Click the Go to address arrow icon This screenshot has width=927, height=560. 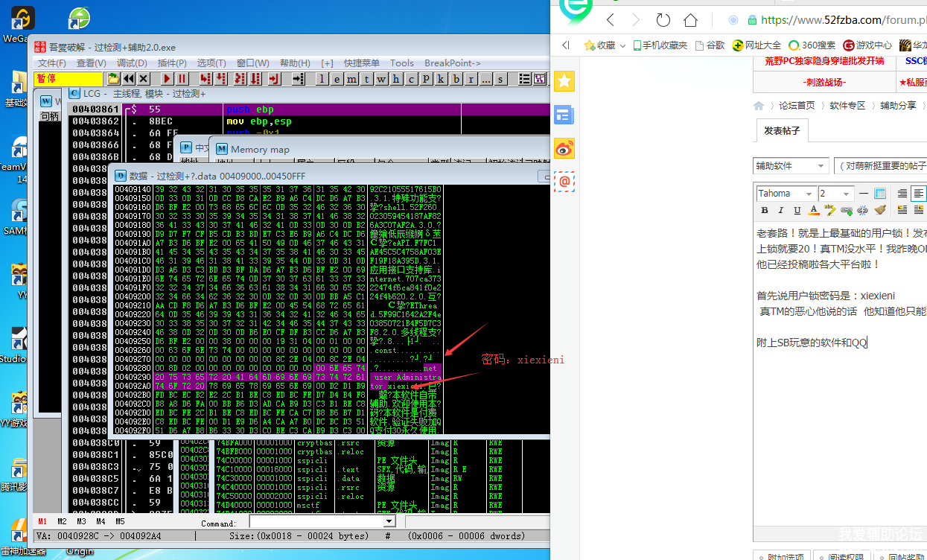tap(298, 78)
